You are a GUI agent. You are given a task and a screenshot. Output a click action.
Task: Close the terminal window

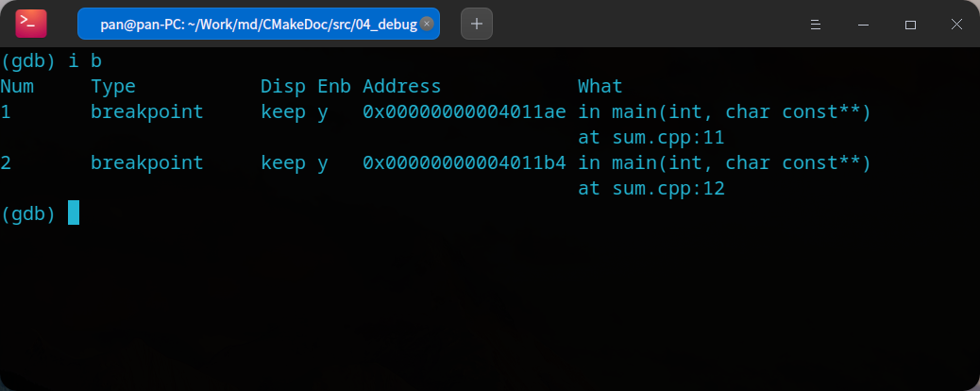pos(956,25)
